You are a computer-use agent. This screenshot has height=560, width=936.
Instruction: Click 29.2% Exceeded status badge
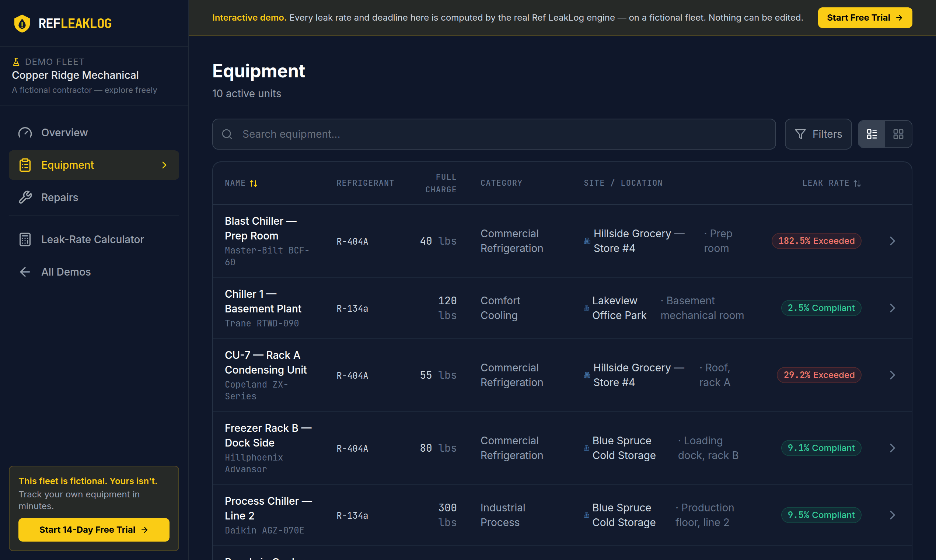click(x=819, y=375)
